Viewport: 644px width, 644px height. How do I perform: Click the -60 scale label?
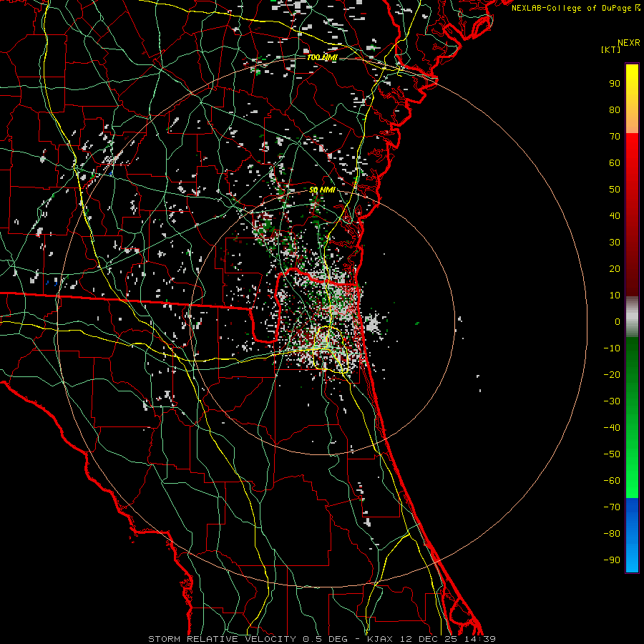612,481
